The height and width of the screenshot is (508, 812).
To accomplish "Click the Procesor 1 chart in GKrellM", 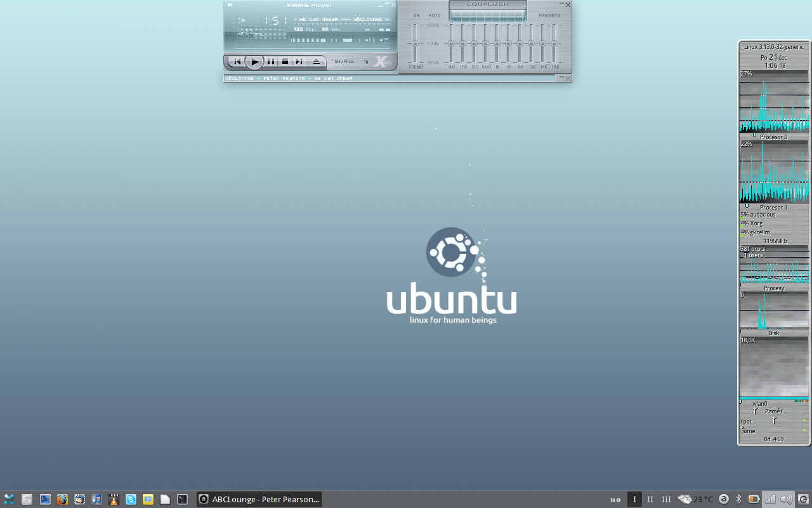I will pos(774,171).
